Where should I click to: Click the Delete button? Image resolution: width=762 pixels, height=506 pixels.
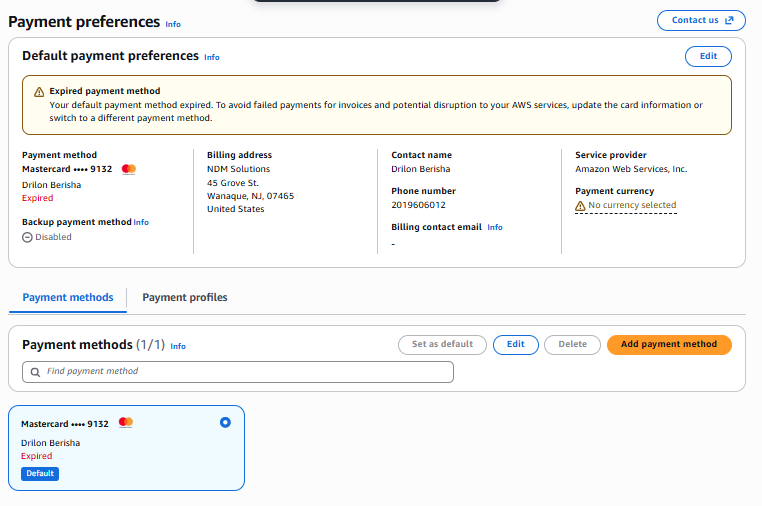pos(572,345)
